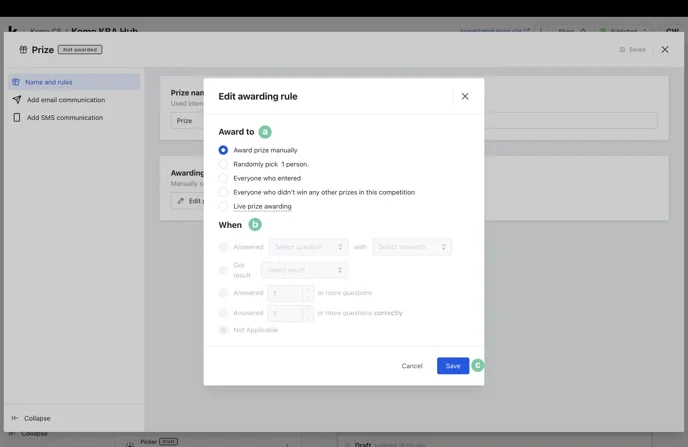Select Answered questions correctly radio
Screen dimensions: 688x447
223,313
